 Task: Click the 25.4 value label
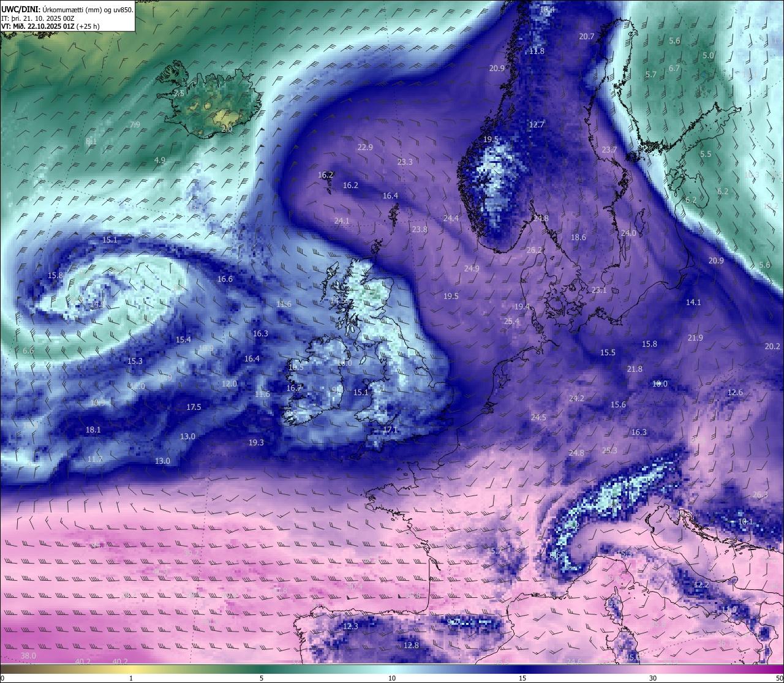coord(511,322)
